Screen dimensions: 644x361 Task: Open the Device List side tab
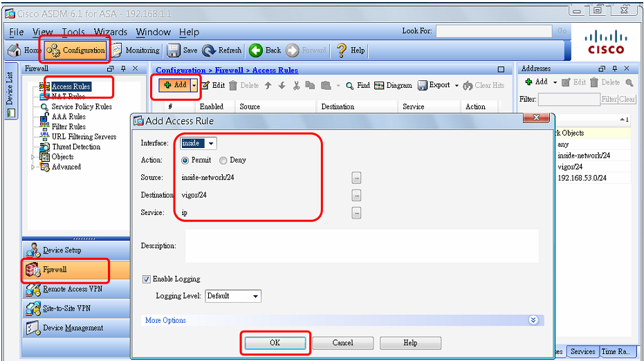point(10,91)
